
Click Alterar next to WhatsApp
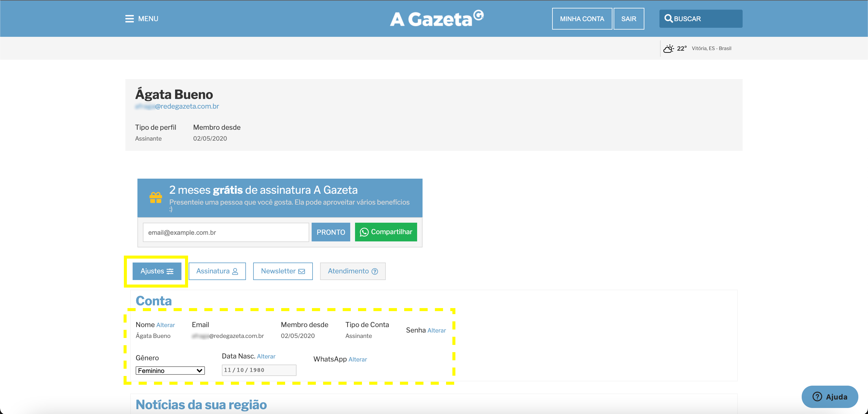[x=358, y=359]
